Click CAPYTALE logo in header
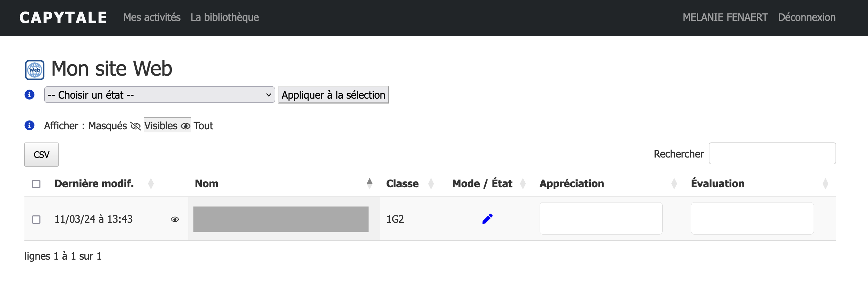 (63, 17)
